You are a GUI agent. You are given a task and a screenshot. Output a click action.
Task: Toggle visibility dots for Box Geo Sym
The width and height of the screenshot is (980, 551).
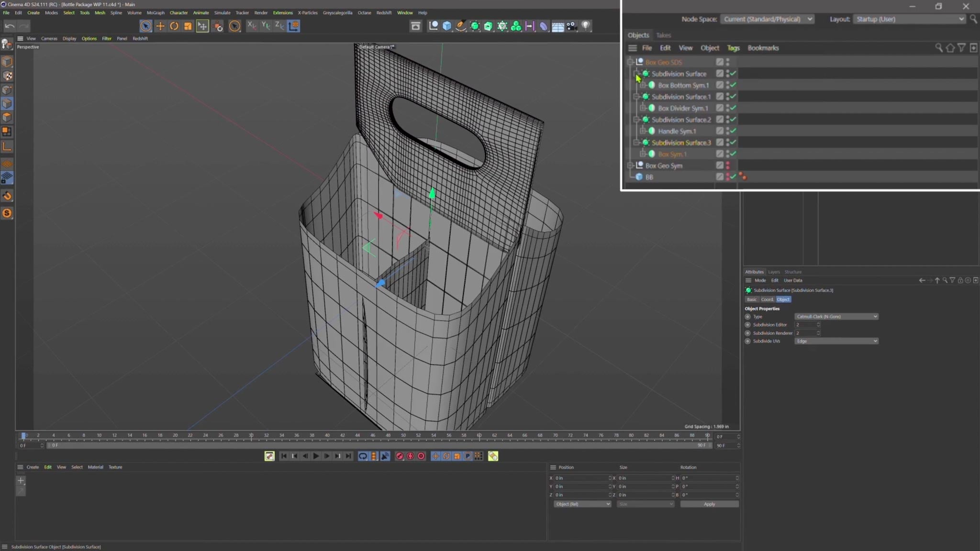(x=728, y=165)
